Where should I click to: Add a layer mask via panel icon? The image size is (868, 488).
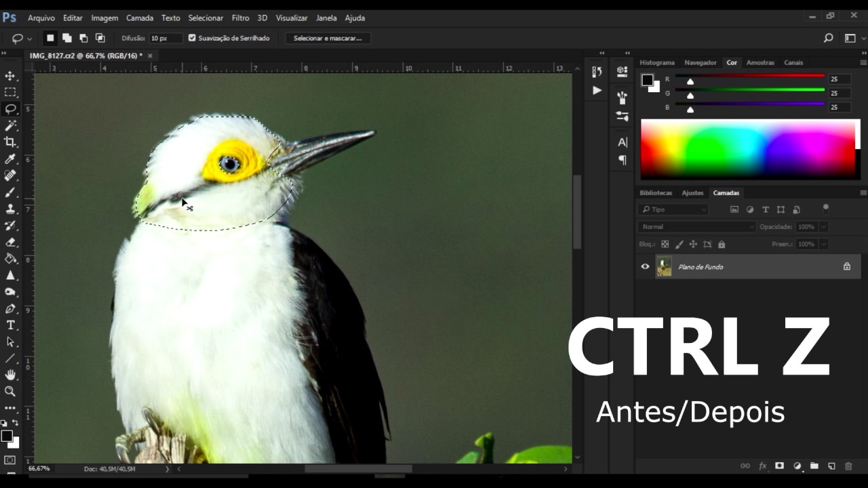(x=780, y=466)
